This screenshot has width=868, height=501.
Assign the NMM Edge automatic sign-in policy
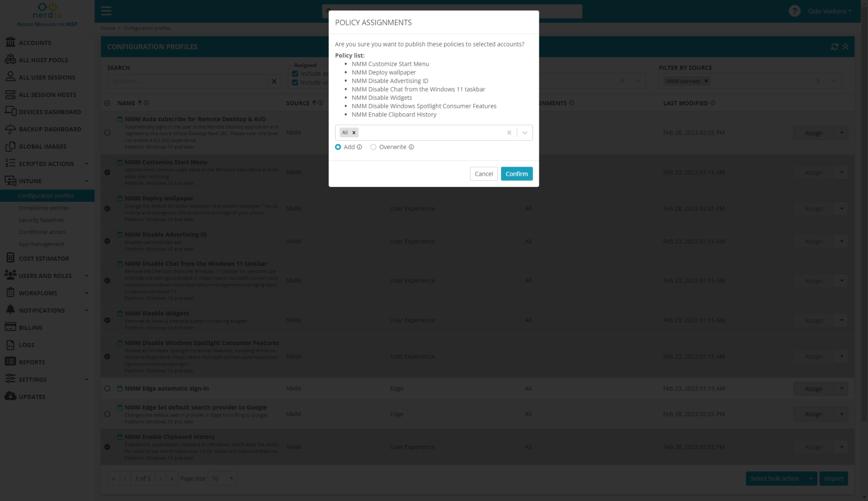point(813,389)
